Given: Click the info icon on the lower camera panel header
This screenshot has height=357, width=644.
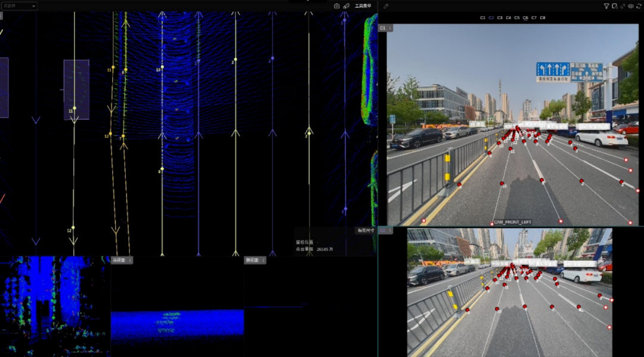Looking at the screenshot, I should [390, 230].
